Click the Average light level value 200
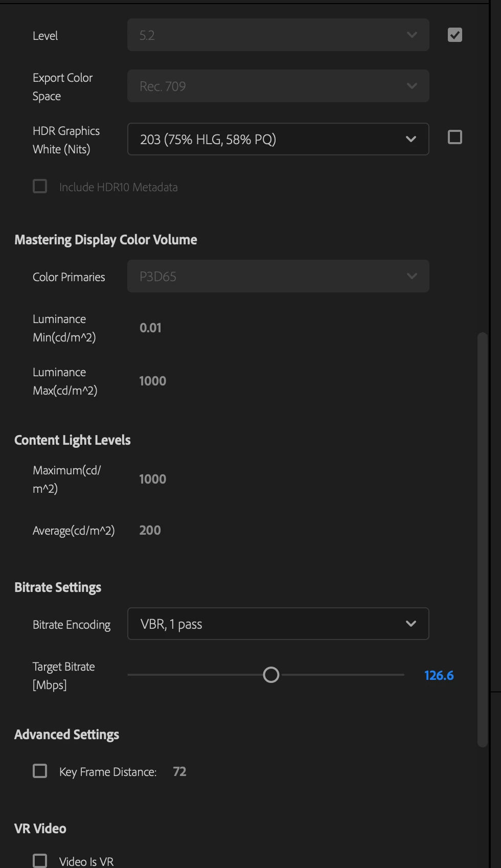The height and width of the screenshot is (868, 501). pyautogui.click(x=150, y=530)
